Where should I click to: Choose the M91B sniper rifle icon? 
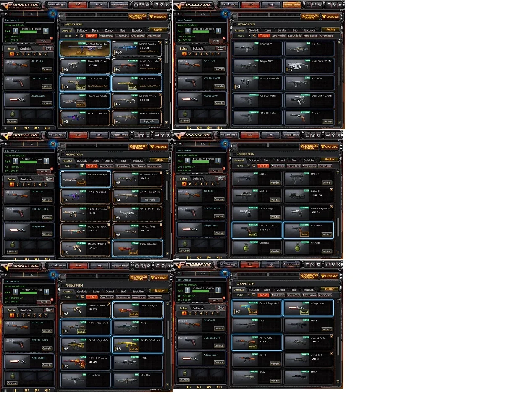pos(126,362)
